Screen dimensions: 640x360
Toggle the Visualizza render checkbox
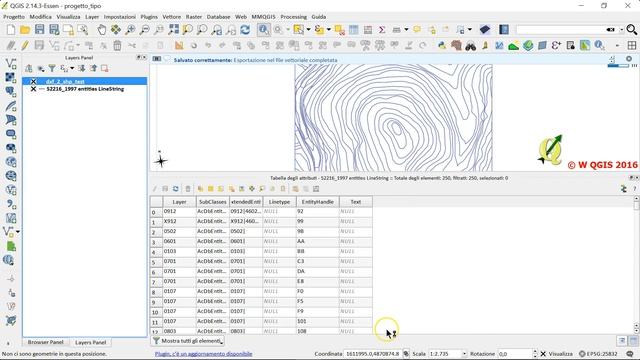click(x=543, y=353)
